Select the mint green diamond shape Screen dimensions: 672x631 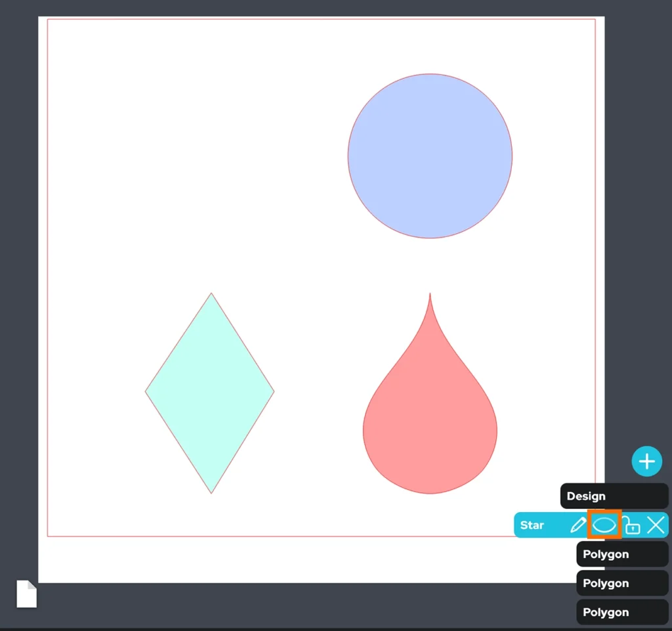click(210, 393)
